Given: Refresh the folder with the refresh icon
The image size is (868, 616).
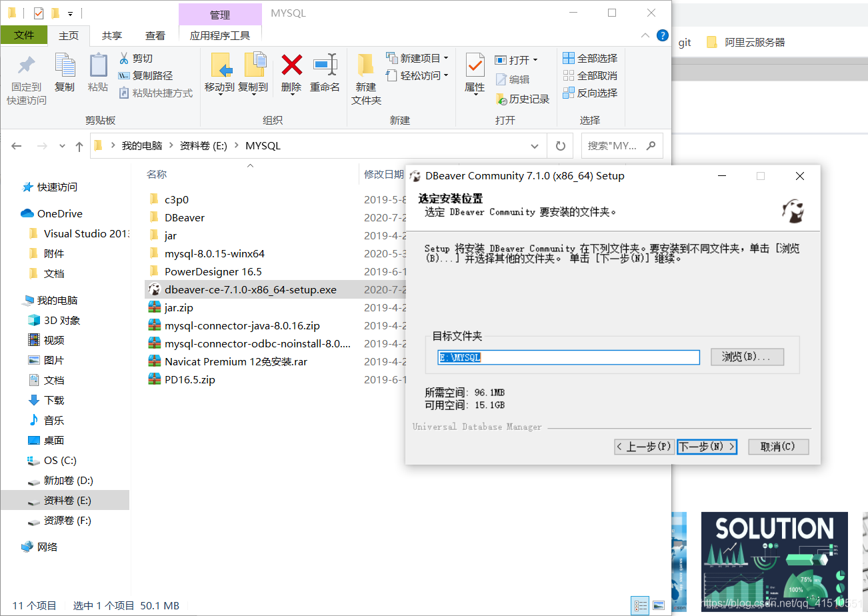Looking at the screenshot, I should pos(560,145).
